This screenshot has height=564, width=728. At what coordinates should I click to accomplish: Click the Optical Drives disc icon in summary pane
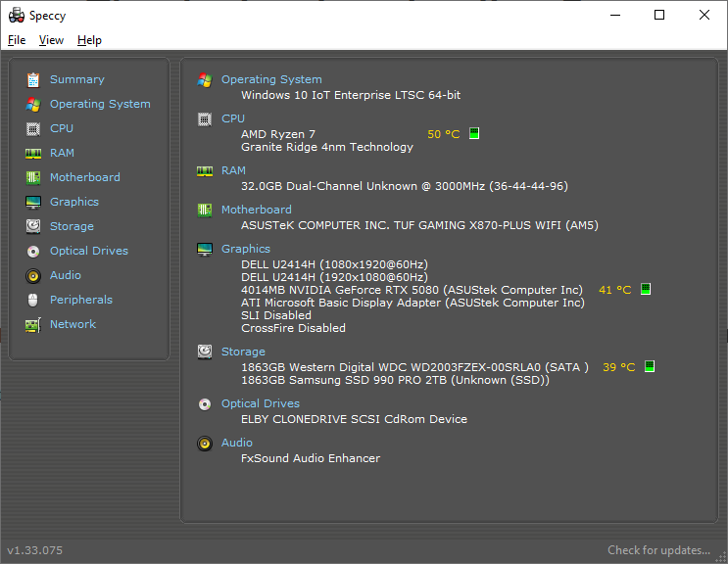205,404
